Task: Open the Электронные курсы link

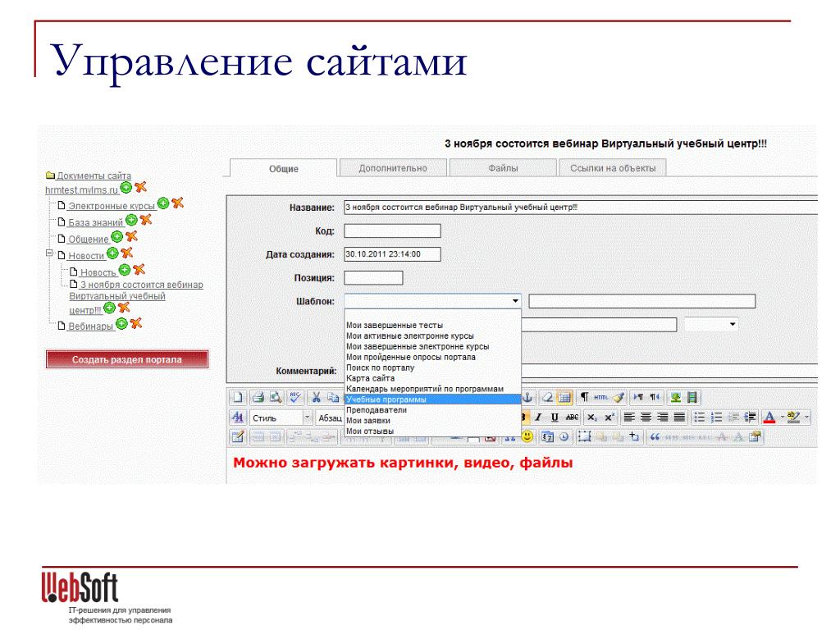Action: [x=112, y=206]
